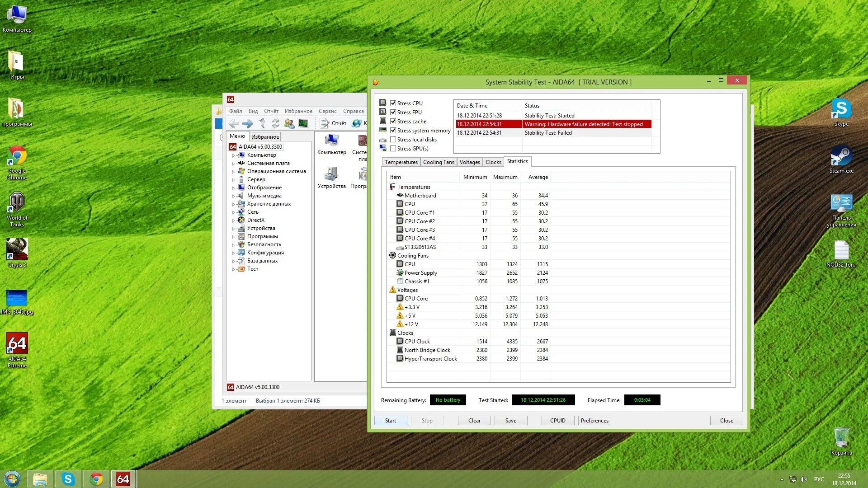Open the Сервис menu
868x488 pixels.
click(x=327, y=111)
